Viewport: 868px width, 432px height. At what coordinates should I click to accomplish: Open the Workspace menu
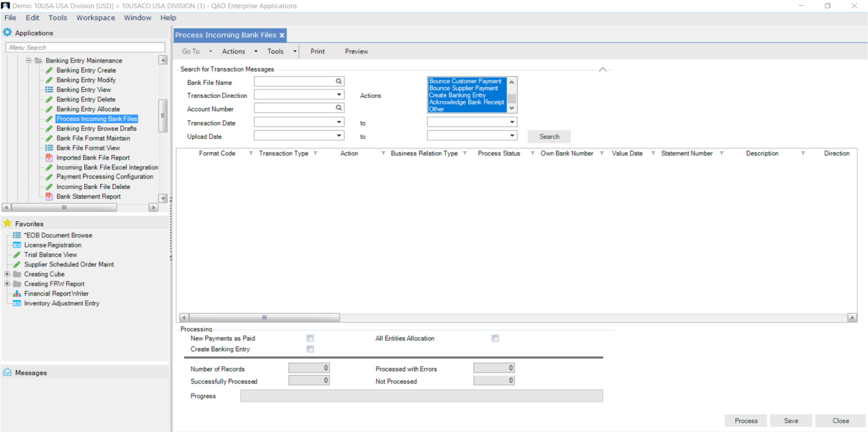[x=96, y=17]
